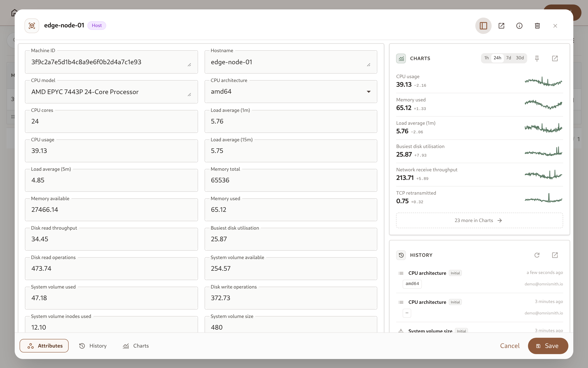Click the Load average (1m) input field

click(x=291, y=121)
